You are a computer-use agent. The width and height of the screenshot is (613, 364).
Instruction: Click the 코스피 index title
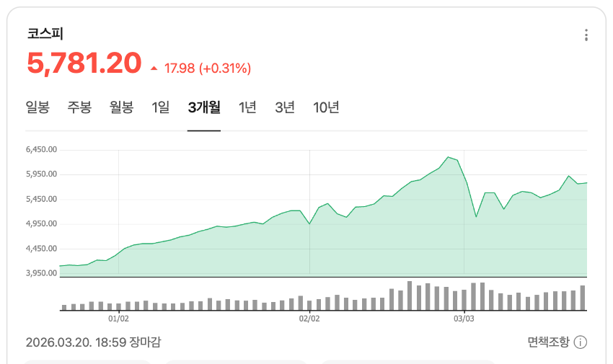[x=45, y=34]
